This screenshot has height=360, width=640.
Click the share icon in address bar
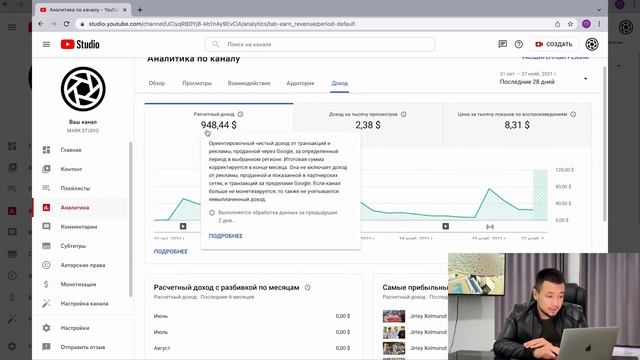pos(558,24)
